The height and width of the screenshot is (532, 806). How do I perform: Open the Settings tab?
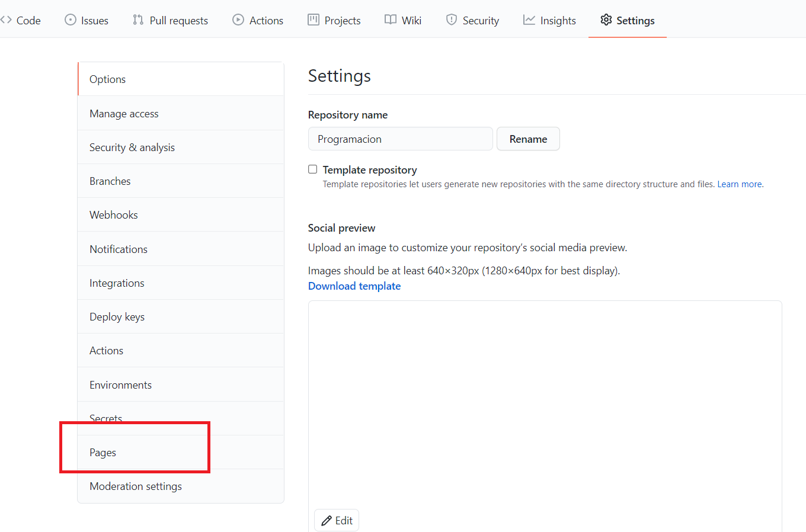point(628,20)
